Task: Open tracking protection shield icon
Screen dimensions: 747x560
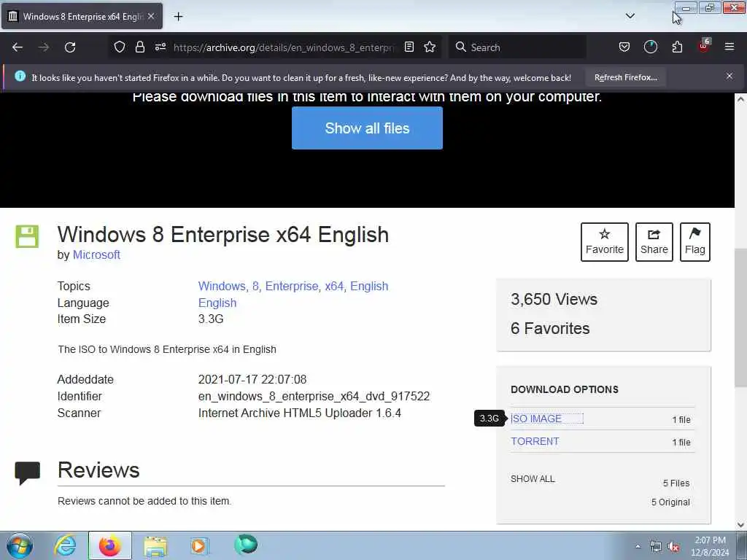Action: click(120, 47)
